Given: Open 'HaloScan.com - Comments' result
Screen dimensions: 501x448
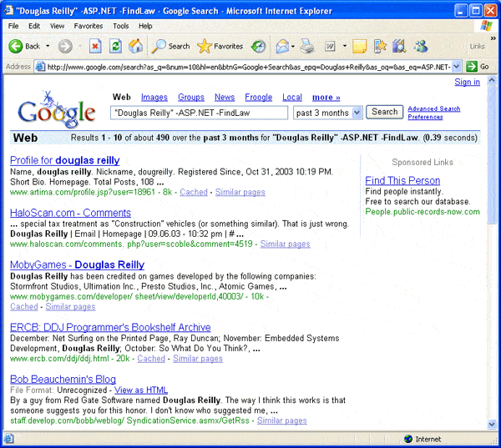Looking at the screenshot, I should pyautogui.click(x=70, y=213).
